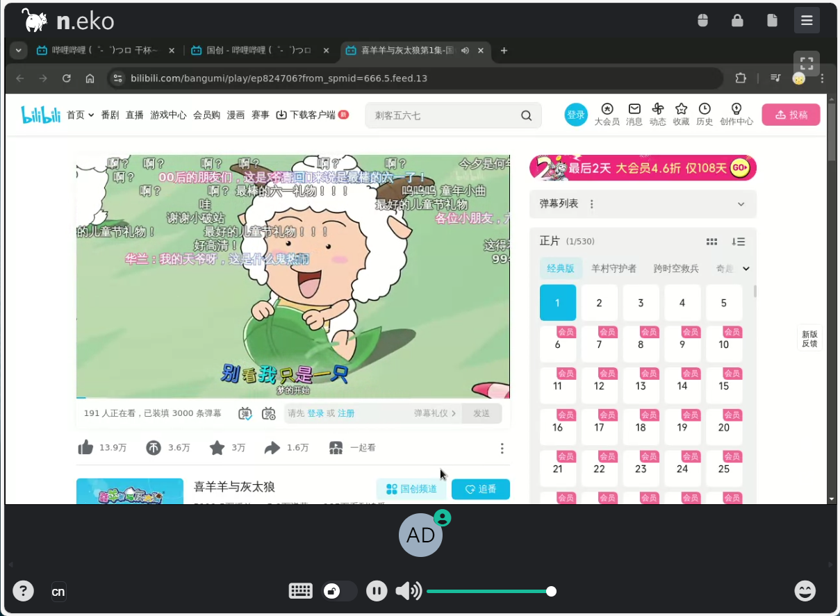Give coins with the coin icon
This screenshot has width=840, height=616.
click(154, 448)
